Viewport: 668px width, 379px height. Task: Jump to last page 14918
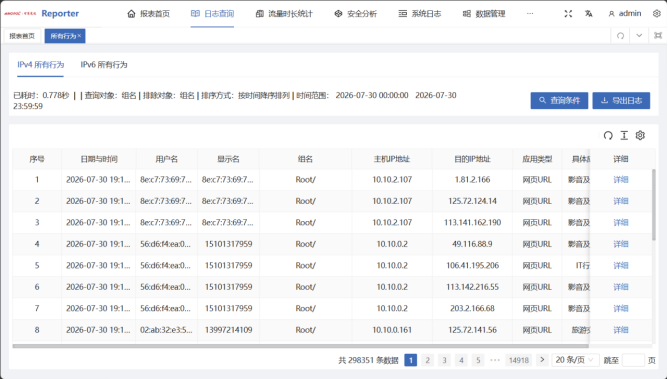(518, 360)
